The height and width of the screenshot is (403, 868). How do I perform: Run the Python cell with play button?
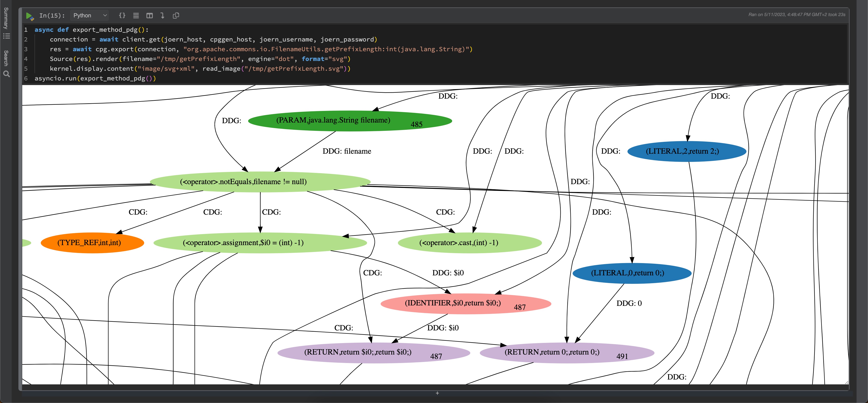(x=29, y=15)
